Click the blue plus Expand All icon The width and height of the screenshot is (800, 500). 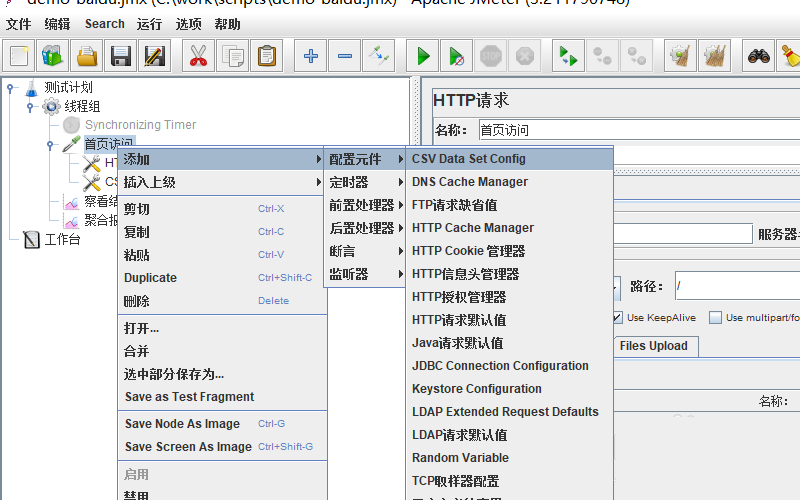pos(311,56)
